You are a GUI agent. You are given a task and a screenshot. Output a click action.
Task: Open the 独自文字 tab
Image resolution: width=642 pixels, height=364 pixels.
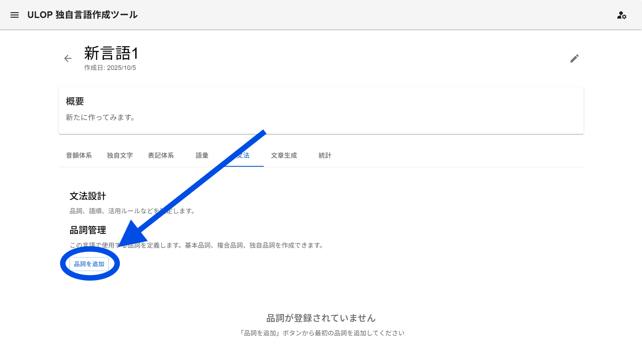pyautogui.click(x=120, y=155)
